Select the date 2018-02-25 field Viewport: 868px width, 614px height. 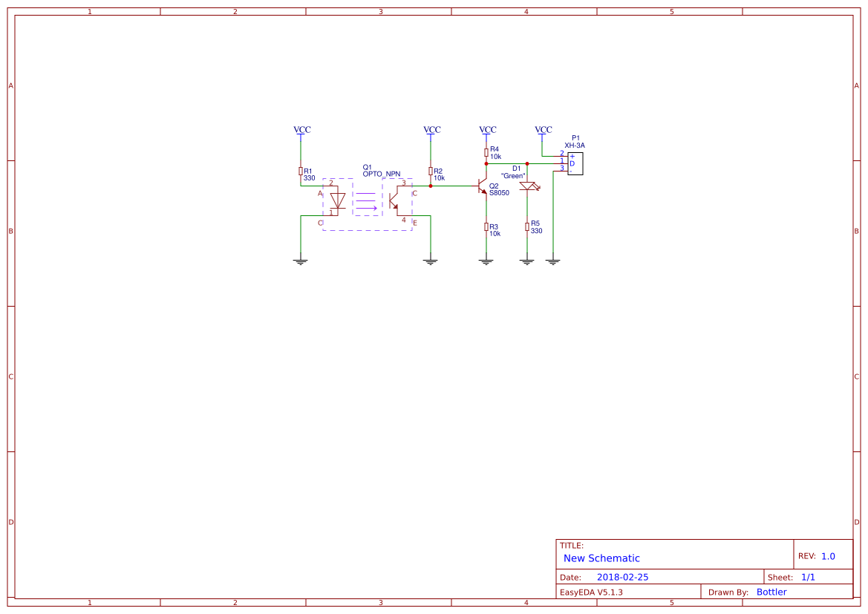coord(624,576)
